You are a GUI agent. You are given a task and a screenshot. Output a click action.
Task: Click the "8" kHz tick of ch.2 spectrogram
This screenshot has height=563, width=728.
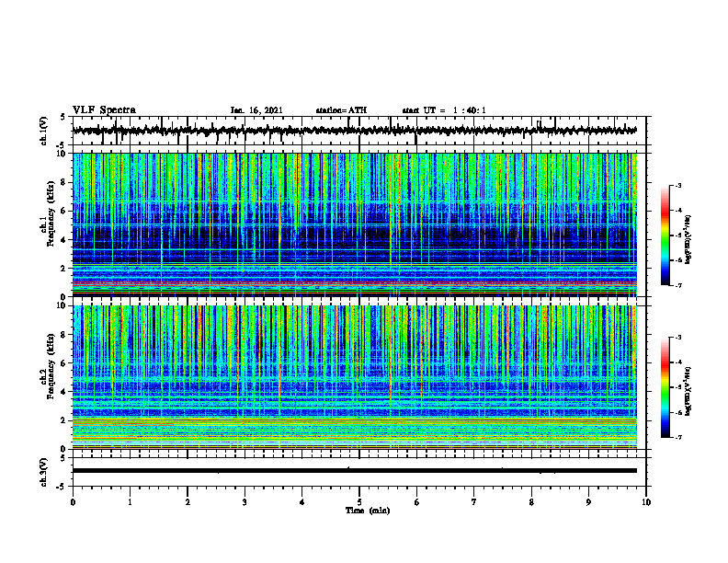[64, 335]
